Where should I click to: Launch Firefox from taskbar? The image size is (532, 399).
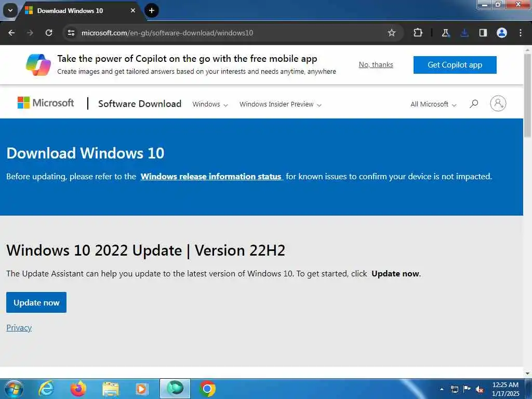[x=78, y=389]
